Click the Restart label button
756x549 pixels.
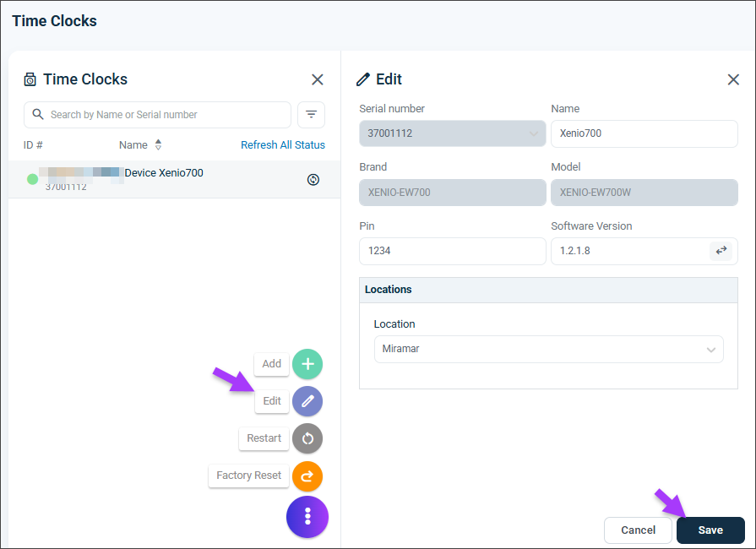tap(264, 438)
